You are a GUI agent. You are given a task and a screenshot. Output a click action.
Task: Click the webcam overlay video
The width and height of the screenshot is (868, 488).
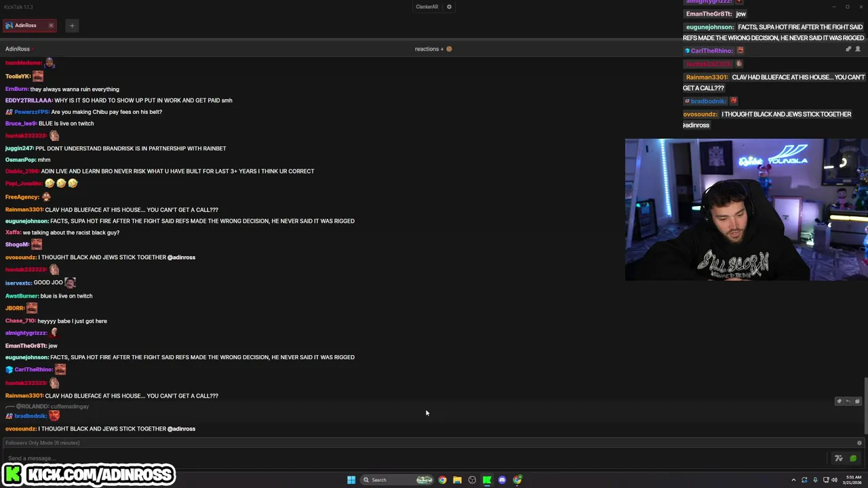click(746, 209)
